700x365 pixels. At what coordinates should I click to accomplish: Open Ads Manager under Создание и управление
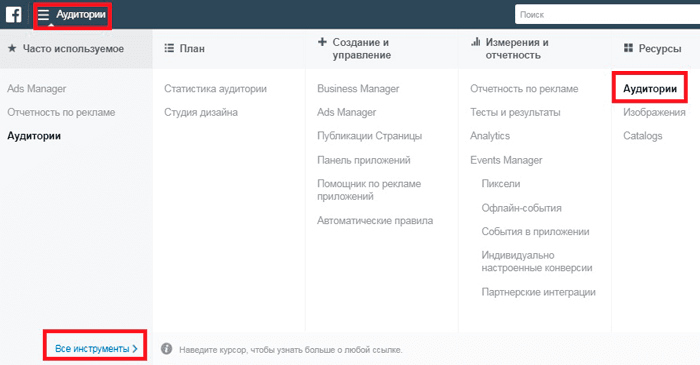click(346, 112)
